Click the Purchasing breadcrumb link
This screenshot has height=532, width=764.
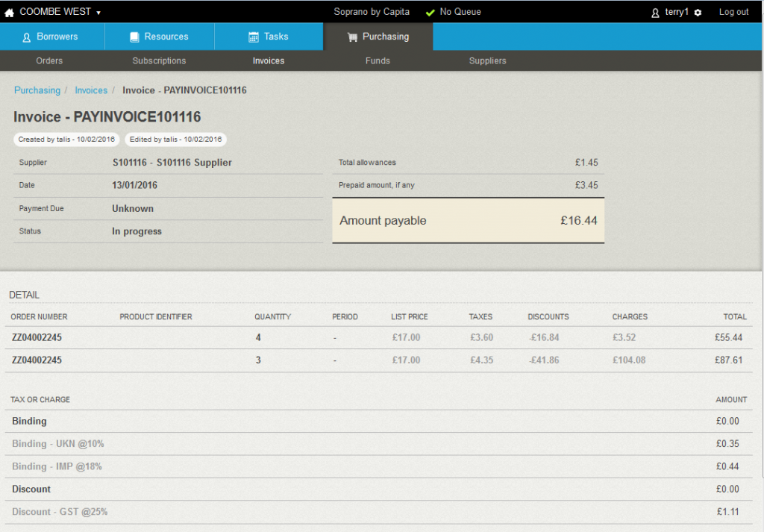[37, 90]
